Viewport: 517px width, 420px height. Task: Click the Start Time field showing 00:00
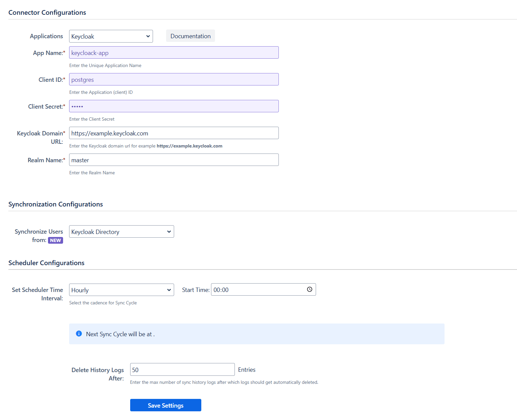(263, 290)
